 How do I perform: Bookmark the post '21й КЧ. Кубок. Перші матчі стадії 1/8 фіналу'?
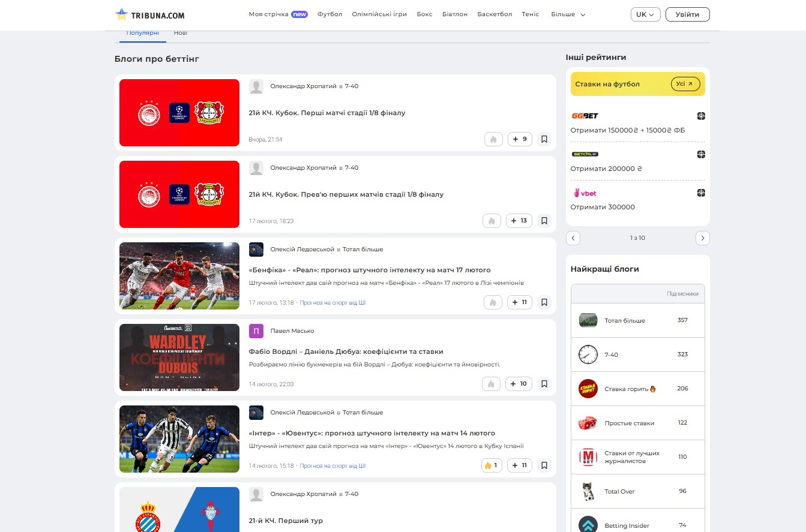(544, 139)
